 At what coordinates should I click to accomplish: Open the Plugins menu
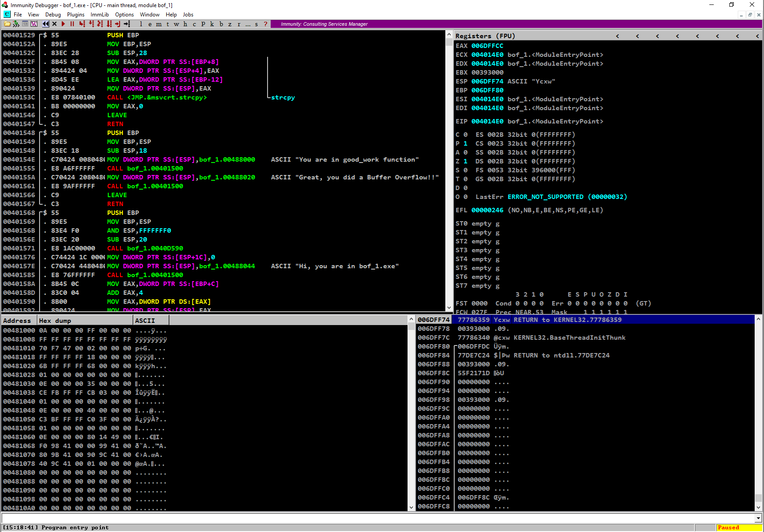(x=75, y=14)
